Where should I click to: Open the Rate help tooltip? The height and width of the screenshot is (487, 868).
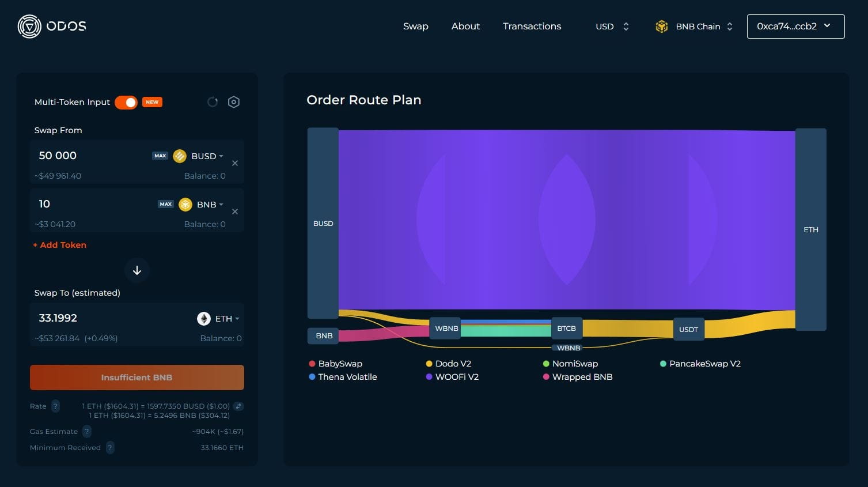coord(55,406)
